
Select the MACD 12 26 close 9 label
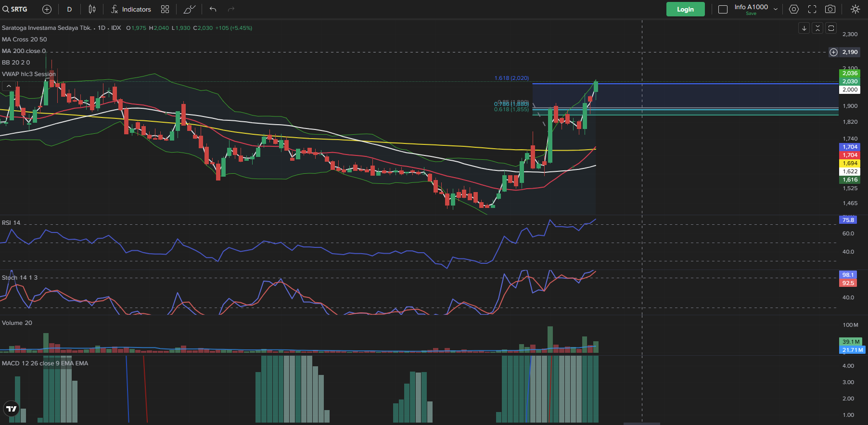click(45, 363)
